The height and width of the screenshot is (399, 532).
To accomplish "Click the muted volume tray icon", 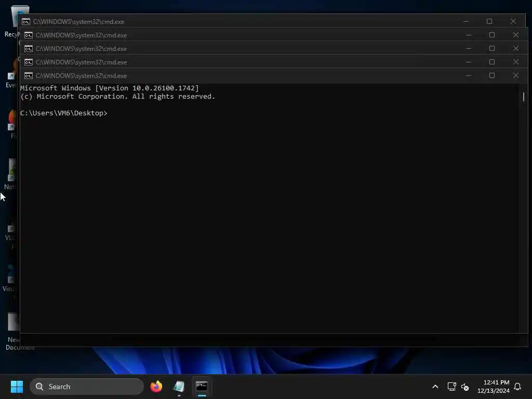I will coord(465,387).
